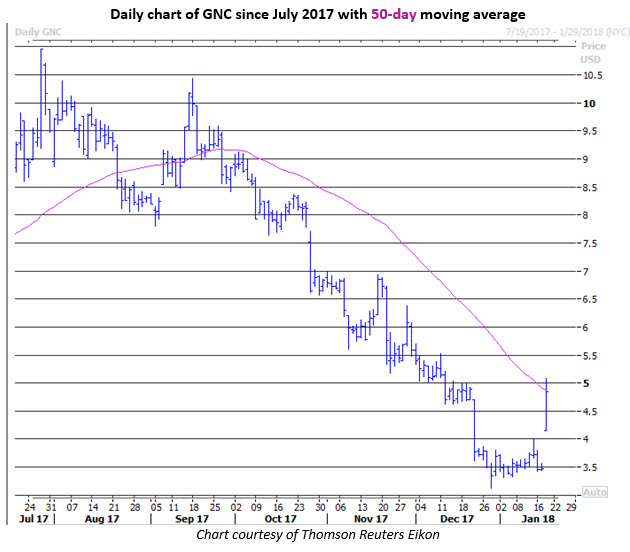Click the 'Nov 17' month label
Screen dimensions: 630x552
370,519
